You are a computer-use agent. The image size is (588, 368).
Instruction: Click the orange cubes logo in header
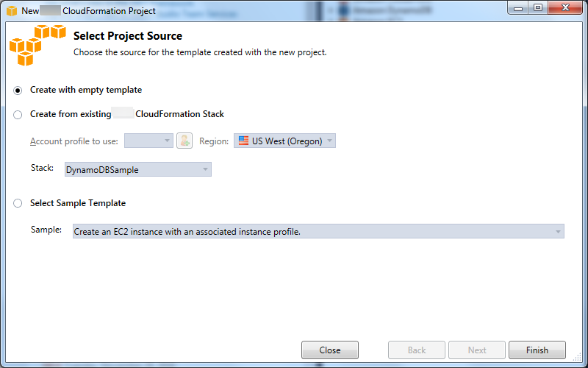point(37,46)
